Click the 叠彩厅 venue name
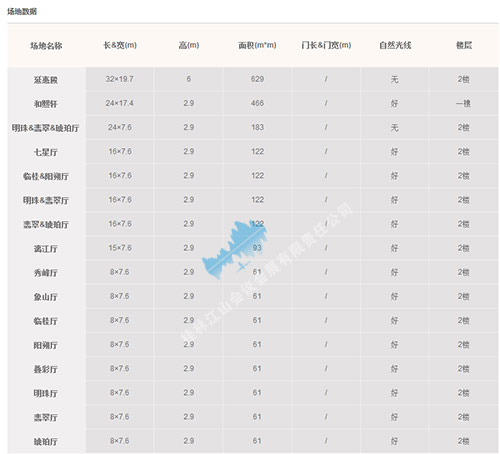 [46, 369]
